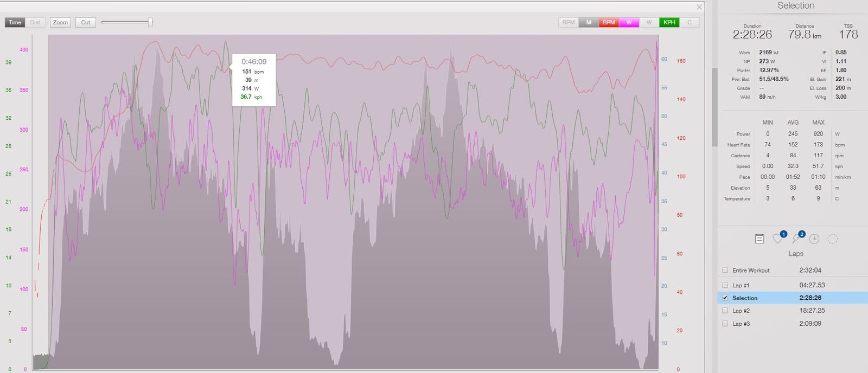Enable the C temperature channel

(x=690, y=22)
